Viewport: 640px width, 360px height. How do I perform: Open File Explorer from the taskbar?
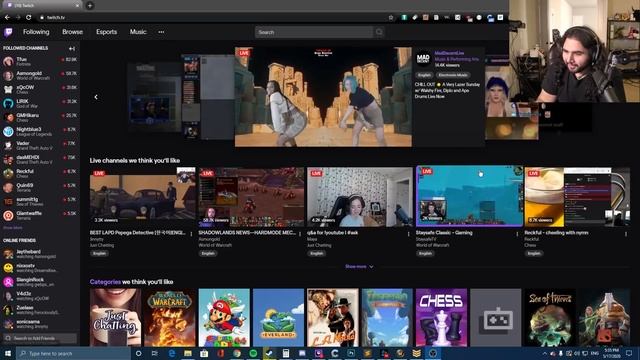pos(188,353)
